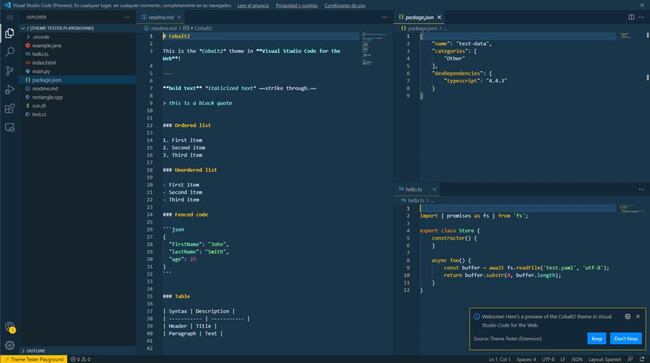This screenshot has height=363, width=650.
Task: Switch to the package.json tab
Action: coord(419,17)
